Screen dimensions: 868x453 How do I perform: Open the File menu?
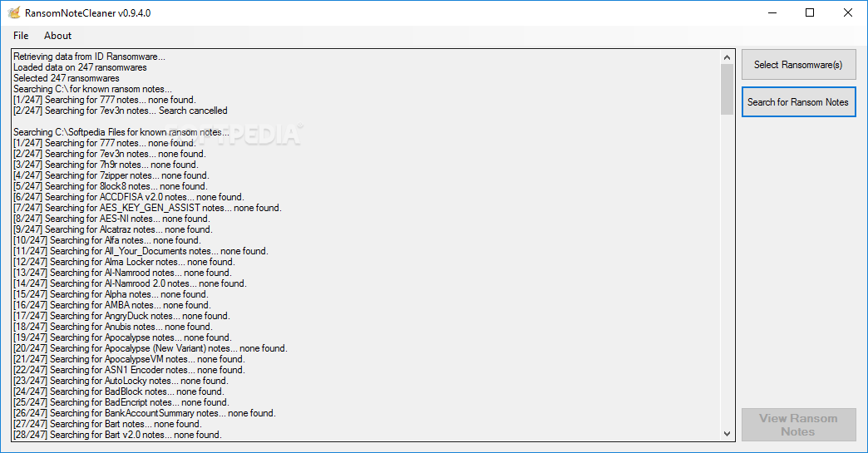point(21,36)
